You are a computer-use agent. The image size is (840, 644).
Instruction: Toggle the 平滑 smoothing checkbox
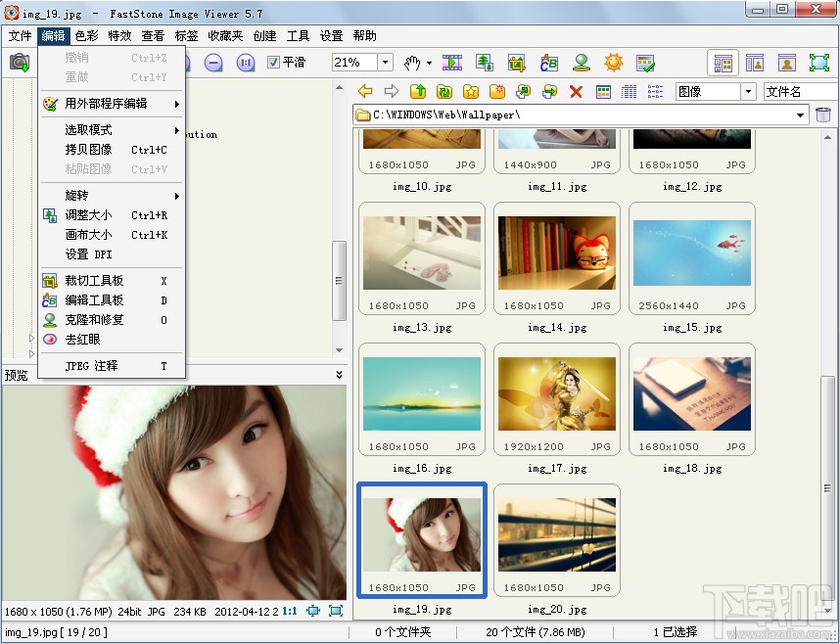click(272, 62)
